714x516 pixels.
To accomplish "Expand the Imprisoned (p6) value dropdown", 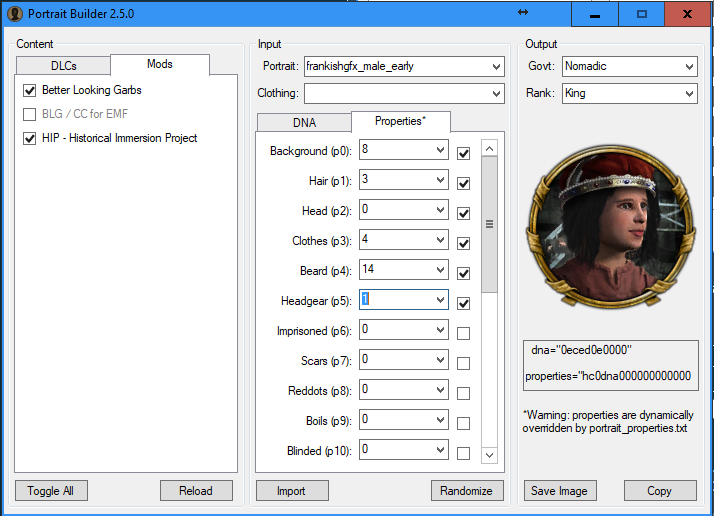I will pyautogui.click(x=440, y=330).
